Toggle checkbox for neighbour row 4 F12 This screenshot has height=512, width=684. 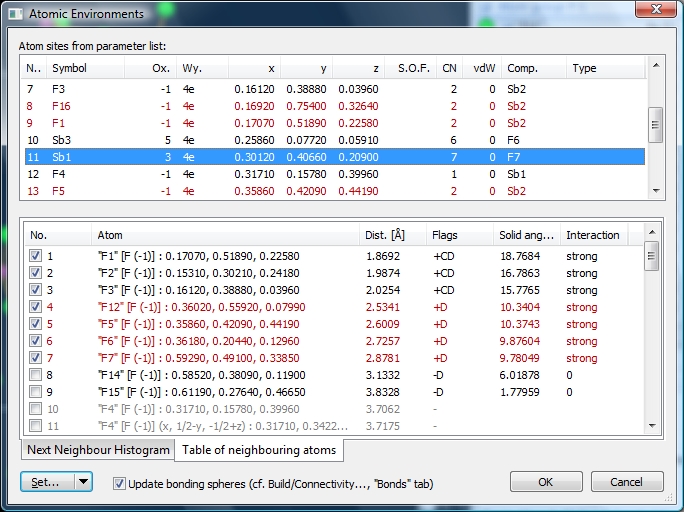click(36, 307)
